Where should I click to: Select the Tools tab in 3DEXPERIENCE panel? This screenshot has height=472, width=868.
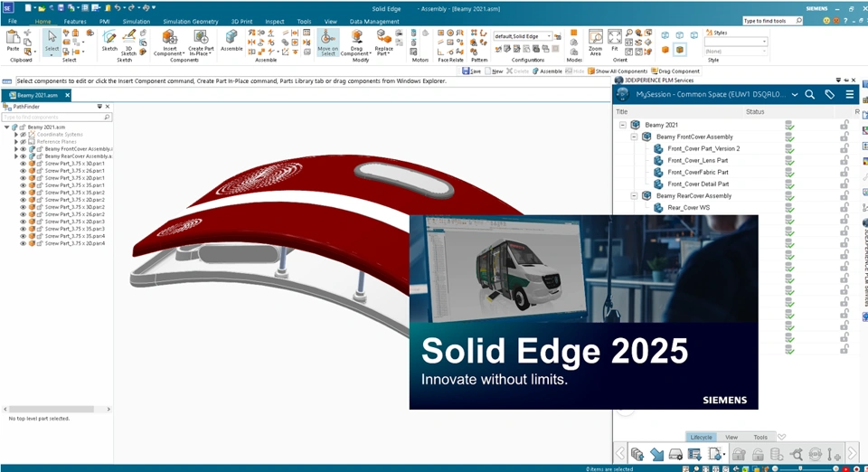pyautogui.click(x=760, y=437)
